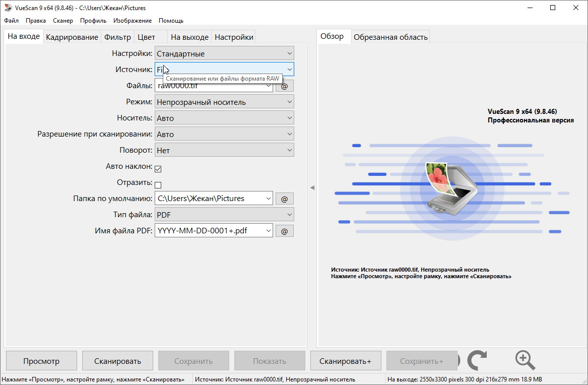The height and width of the screenshot is (385, 588).
Task: Open the Сканер menu
Action: coord(63,21)
